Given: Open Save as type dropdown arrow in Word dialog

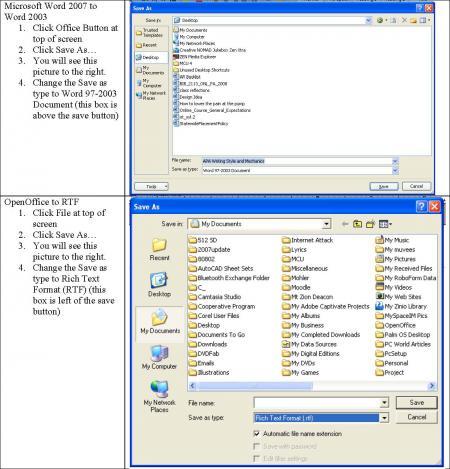Looking at the screenshot, I should point(395,171).
